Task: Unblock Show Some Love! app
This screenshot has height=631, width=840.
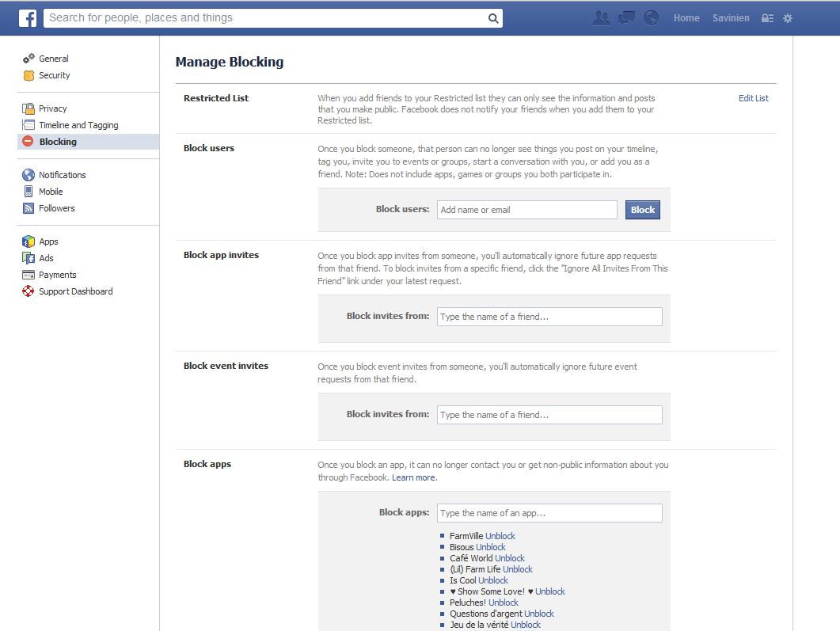Action: point(550,591)
